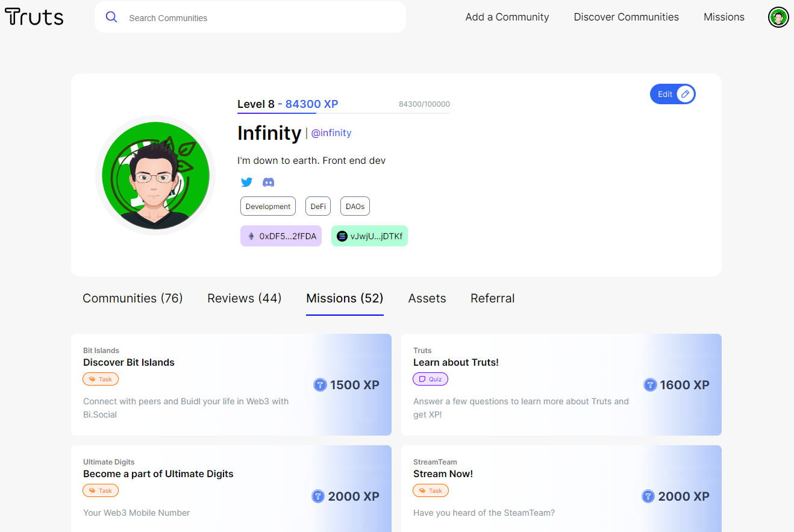Click the 'Answer a few questions' description
794x532 pixels.
click(x=521, y=408)
